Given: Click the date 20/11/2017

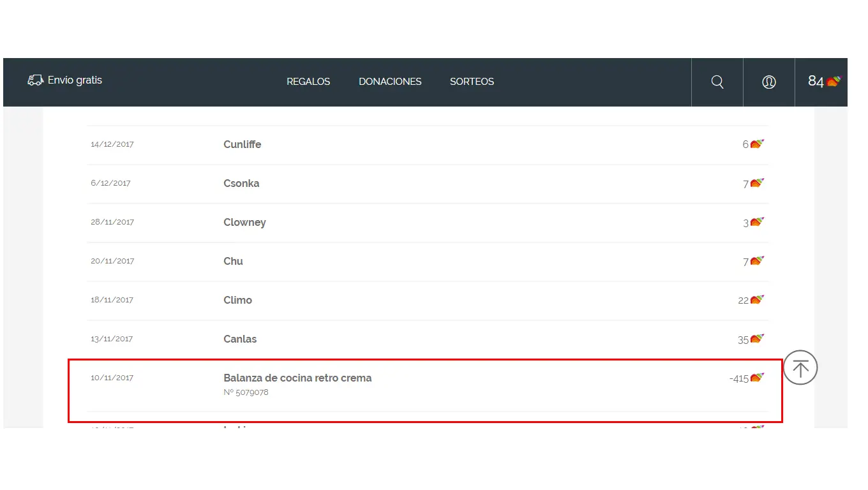Looking at the screenshot, I should (x=112, y=261).
